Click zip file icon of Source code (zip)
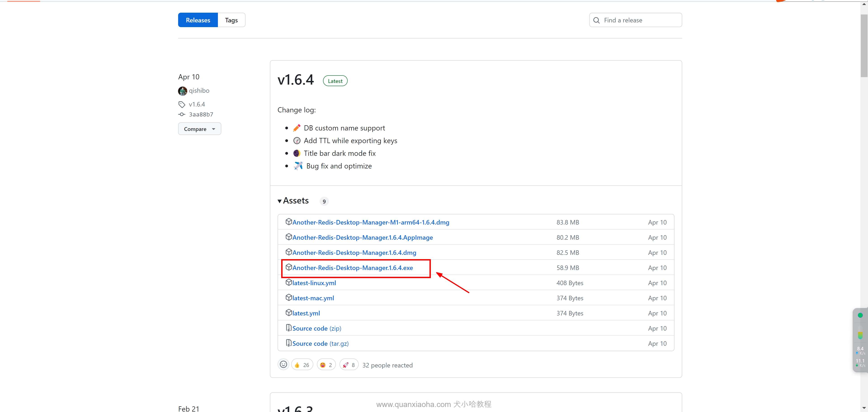Viewport: 868px width, 412px height. click(x=288, y=328)
